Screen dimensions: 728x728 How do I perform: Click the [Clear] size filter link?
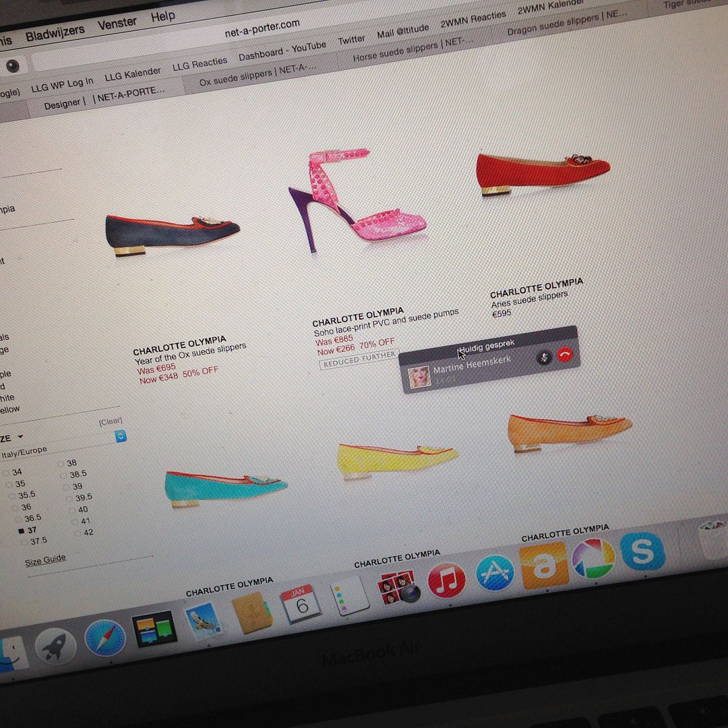(111, 421)
